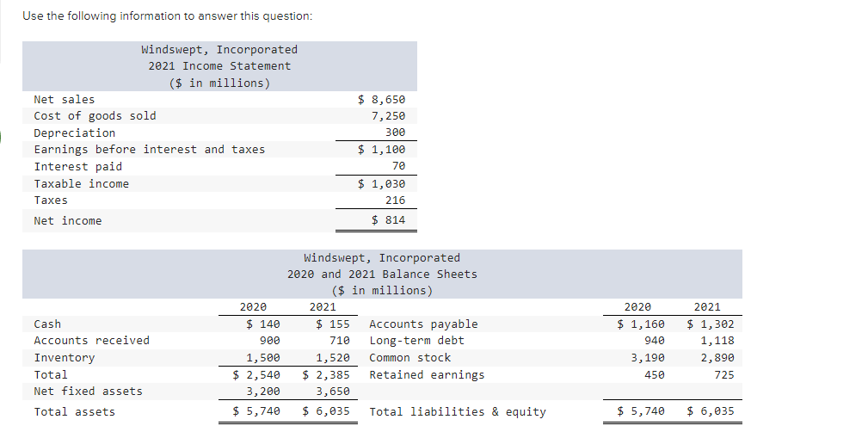Click the 2020 cash value $ 140
868x438 pixels.
tap(263, 324)
